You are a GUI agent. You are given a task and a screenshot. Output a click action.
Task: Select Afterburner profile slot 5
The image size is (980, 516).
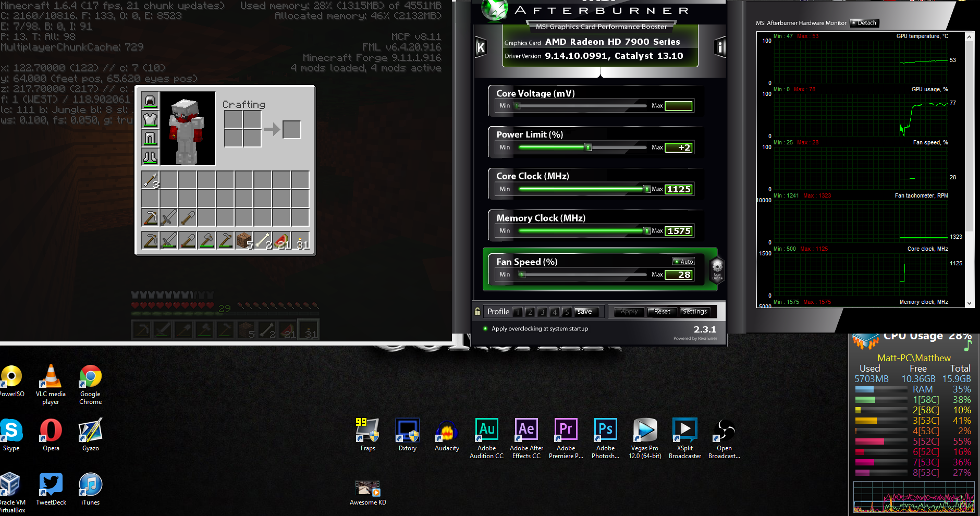tap(567, 312)
